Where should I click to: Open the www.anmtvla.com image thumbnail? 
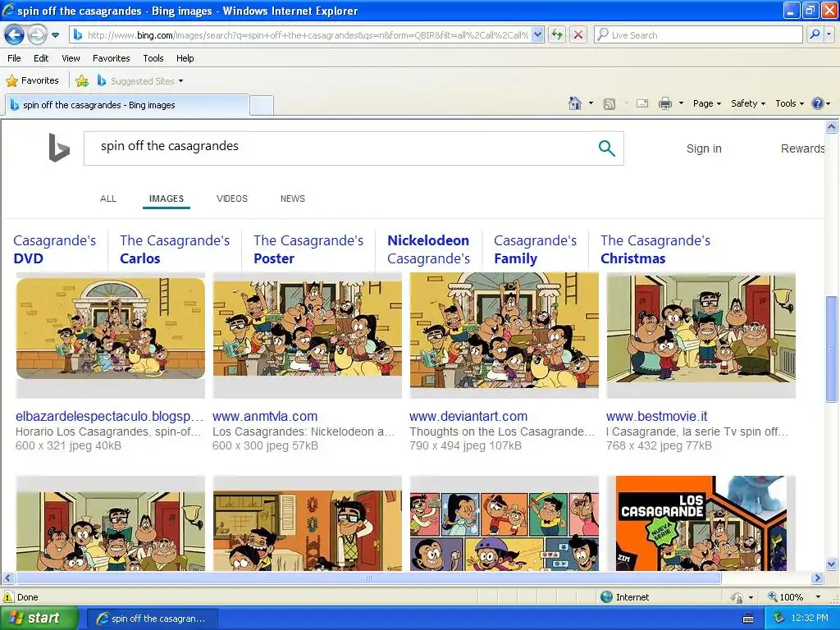pos(308,336)
